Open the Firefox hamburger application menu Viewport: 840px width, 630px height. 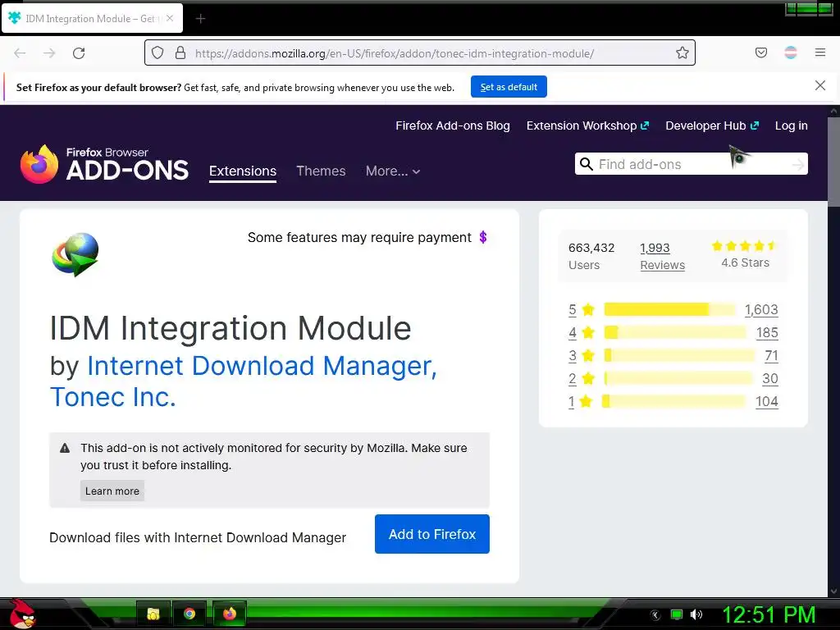(x=819, y=52)
